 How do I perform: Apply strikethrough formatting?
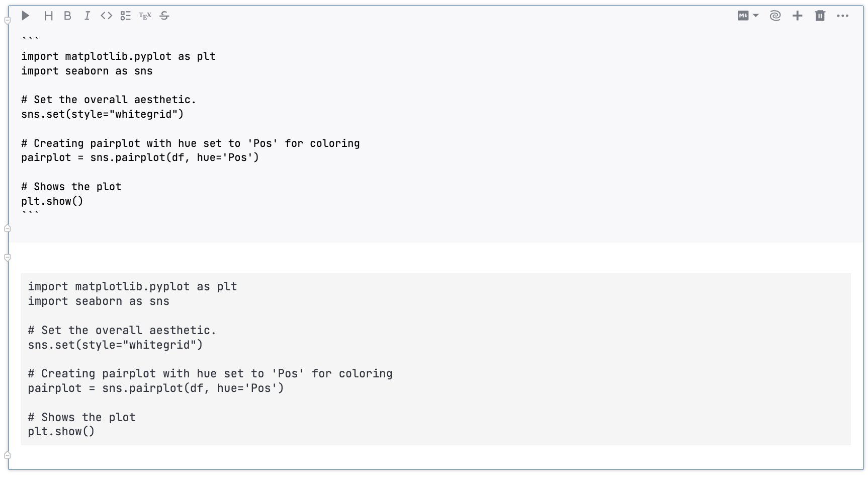coord(164,16)
